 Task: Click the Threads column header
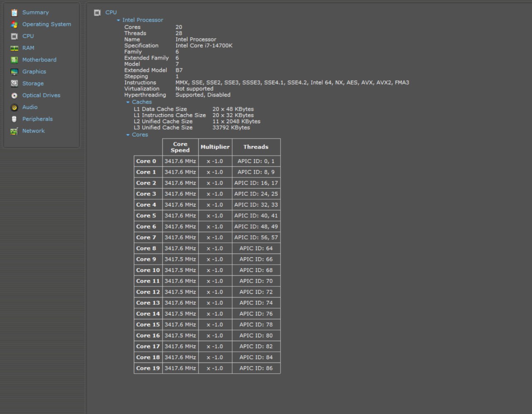256,147
